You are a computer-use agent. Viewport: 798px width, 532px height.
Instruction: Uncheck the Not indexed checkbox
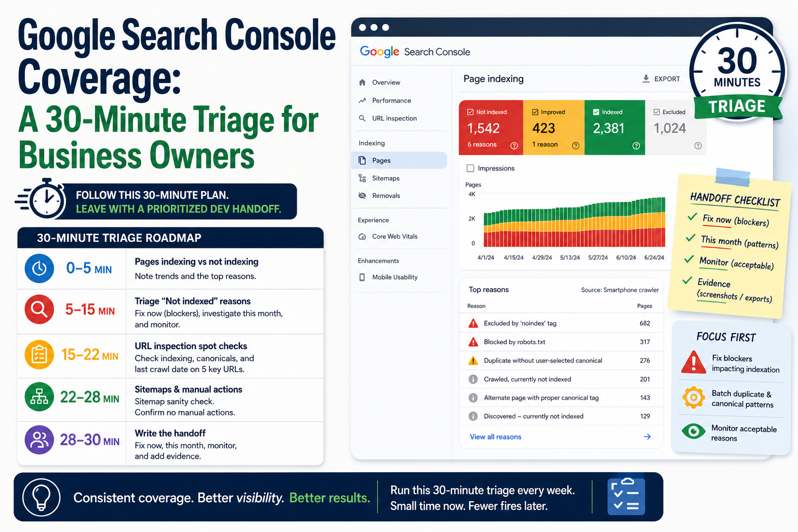coord(471,112)
